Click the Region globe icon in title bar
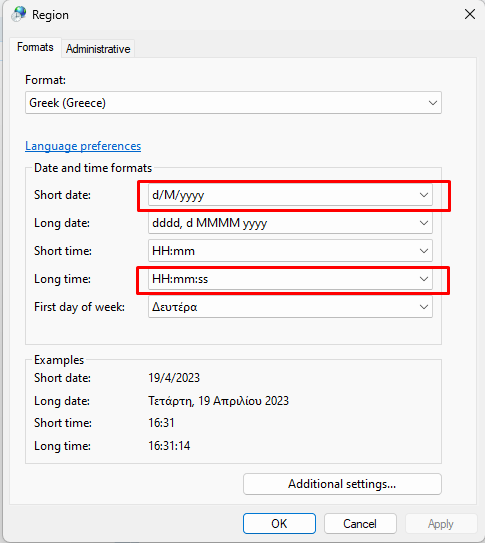This screenshot has height=543, width=485. click(x=19, y=14)
